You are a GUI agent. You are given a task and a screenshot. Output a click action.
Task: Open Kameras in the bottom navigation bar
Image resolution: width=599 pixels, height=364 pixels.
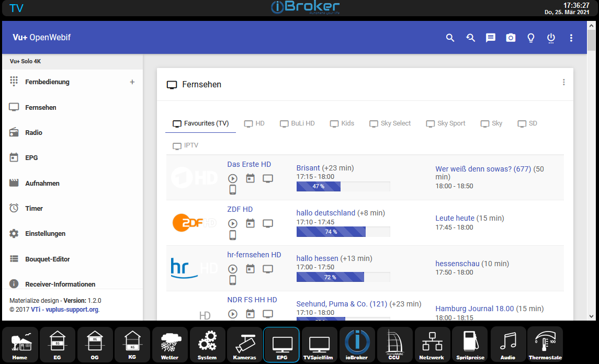click(x=244, y=345)
